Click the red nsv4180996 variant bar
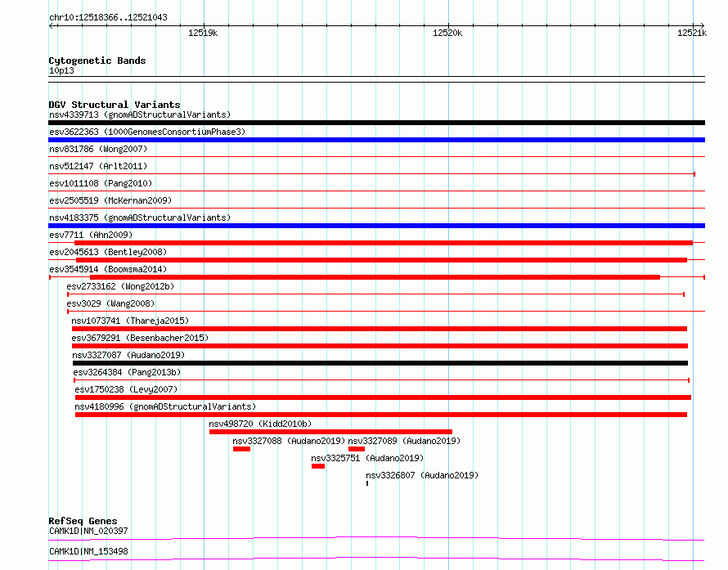Viewport: 728px width, 570px height. coord(381,415)
